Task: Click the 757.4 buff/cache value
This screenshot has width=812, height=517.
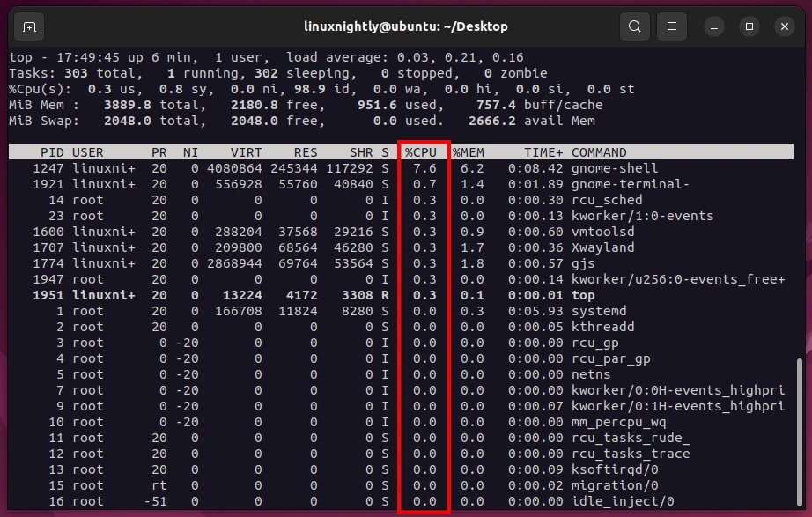Action: click(x=496, y=105)
